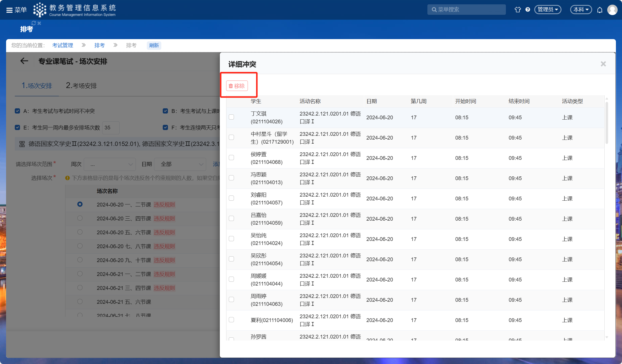Click the back arrow beside 专业课笔试
The width and height of the screenshot is (622, 364).
tap(24, 61)
